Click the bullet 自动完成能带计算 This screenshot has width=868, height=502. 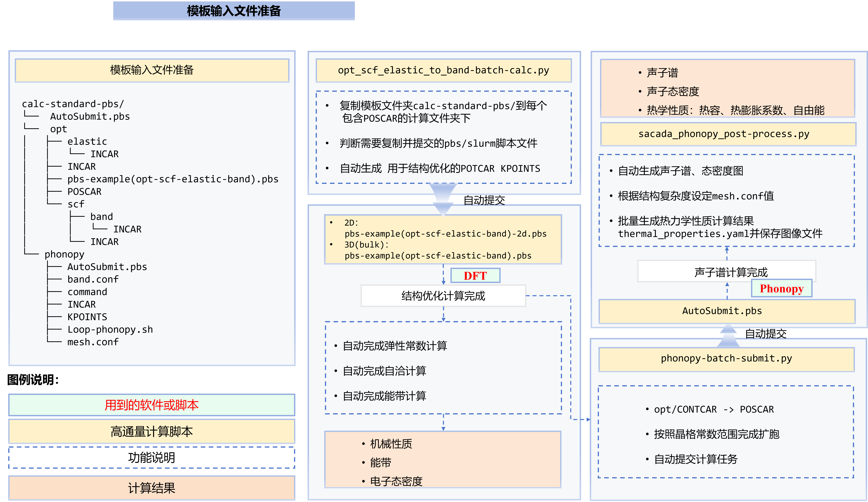point(384,396)
